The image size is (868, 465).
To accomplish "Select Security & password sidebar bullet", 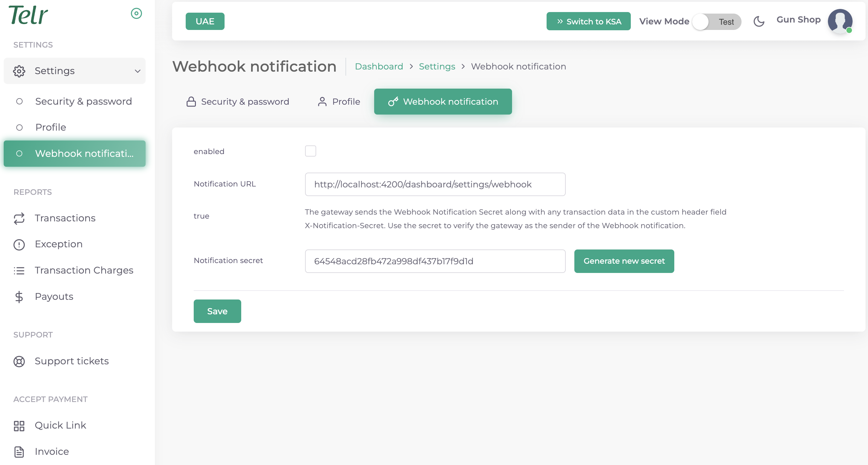I will tap(19, 101).
